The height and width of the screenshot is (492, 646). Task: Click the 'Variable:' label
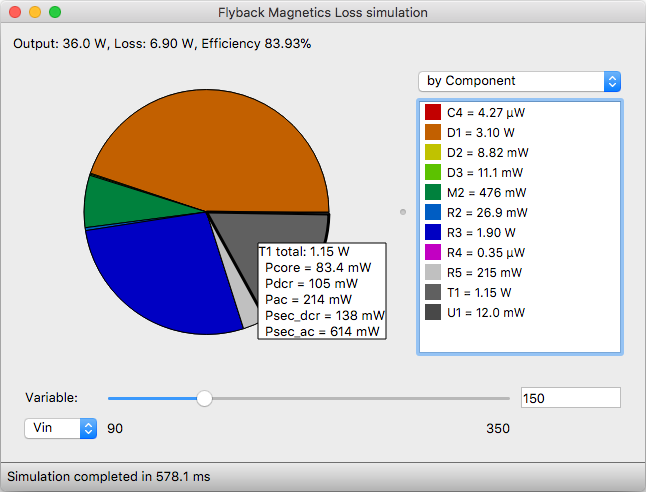click(51, 398)
